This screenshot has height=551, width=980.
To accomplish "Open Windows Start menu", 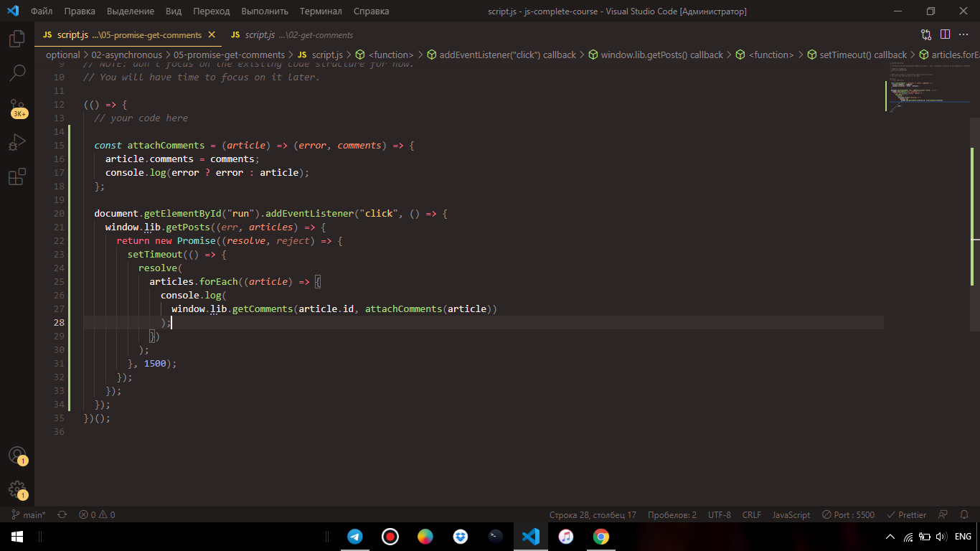I will click(x=17, y=537).
